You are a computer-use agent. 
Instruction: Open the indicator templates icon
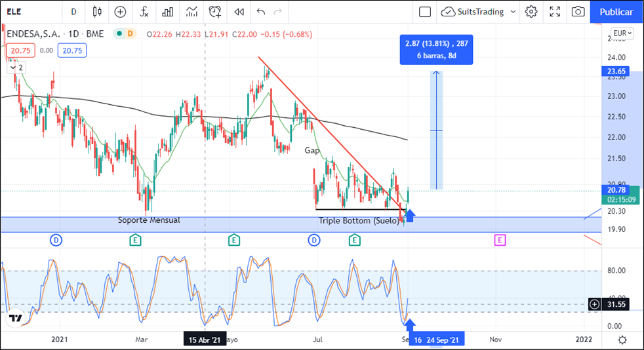pos(191,12)
